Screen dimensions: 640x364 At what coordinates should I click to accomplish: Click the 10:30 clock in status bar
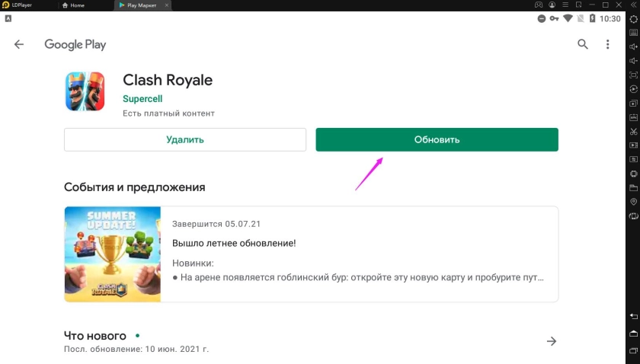(x=610, y=19)
